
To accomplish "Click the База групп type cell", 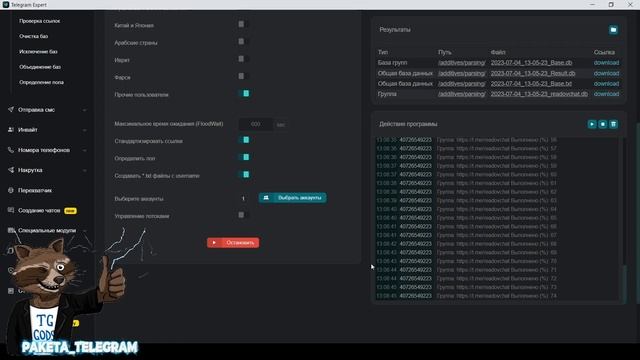I will (x=392, y=63).
